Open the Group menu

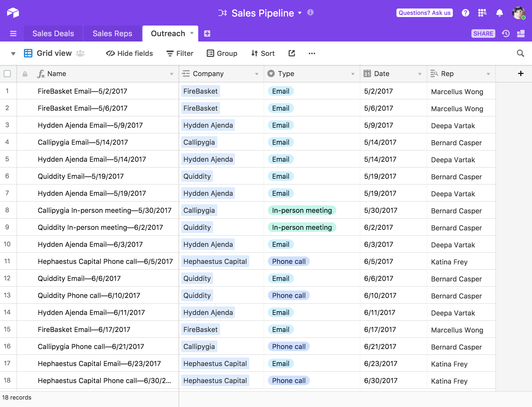(222, 53)
